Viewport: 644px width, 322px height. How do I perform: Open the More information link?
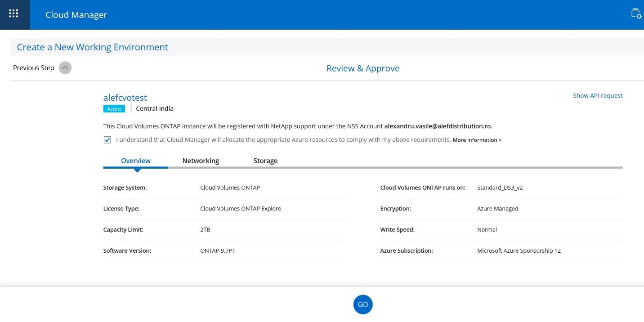(477, 140)
